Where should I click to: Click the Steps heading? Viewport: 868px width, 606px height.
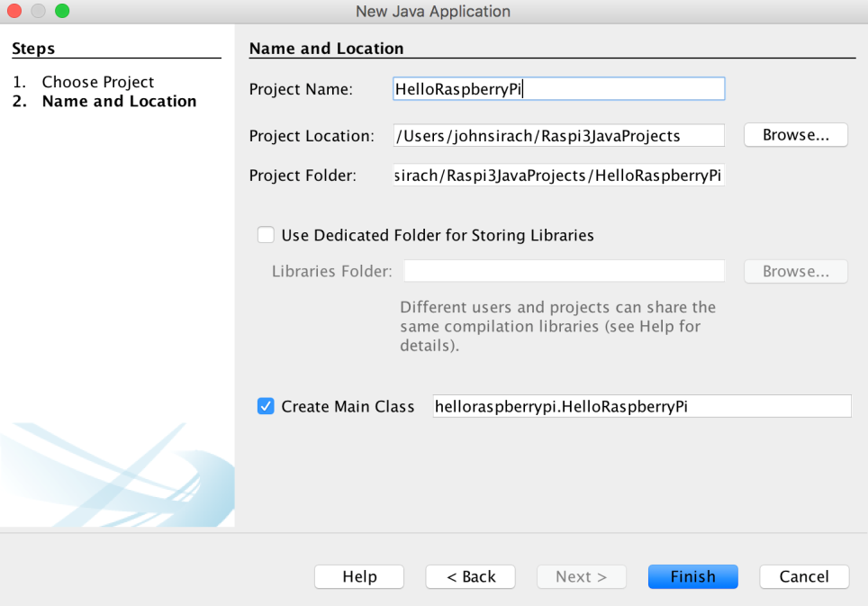(33, 49)
